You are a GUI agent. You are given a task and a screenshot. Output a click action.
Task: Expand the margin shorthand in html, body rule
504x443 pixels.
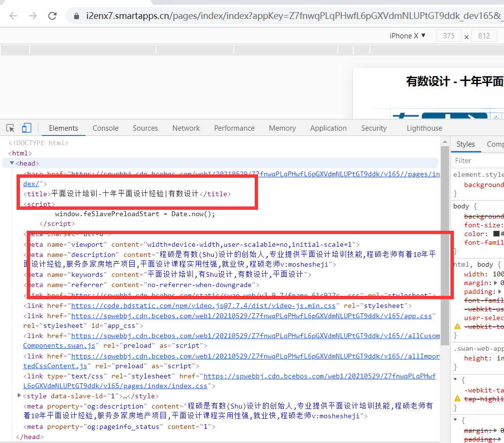click(x=495, y=283)
